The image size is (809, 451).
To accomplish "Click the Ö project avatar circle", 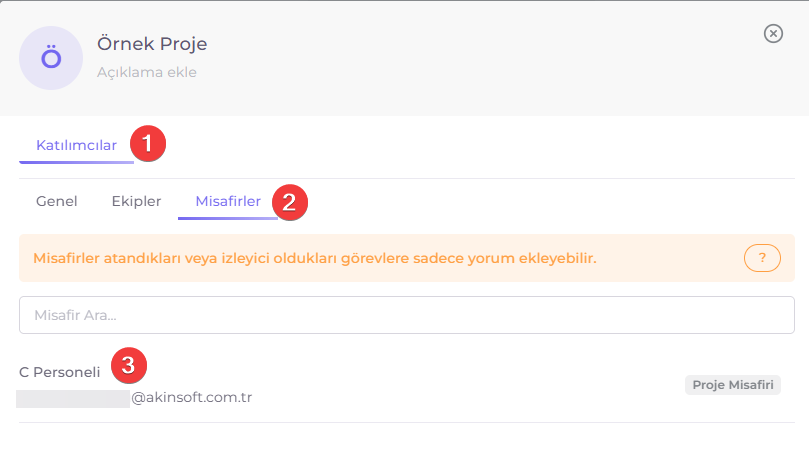I will (51, 58).
